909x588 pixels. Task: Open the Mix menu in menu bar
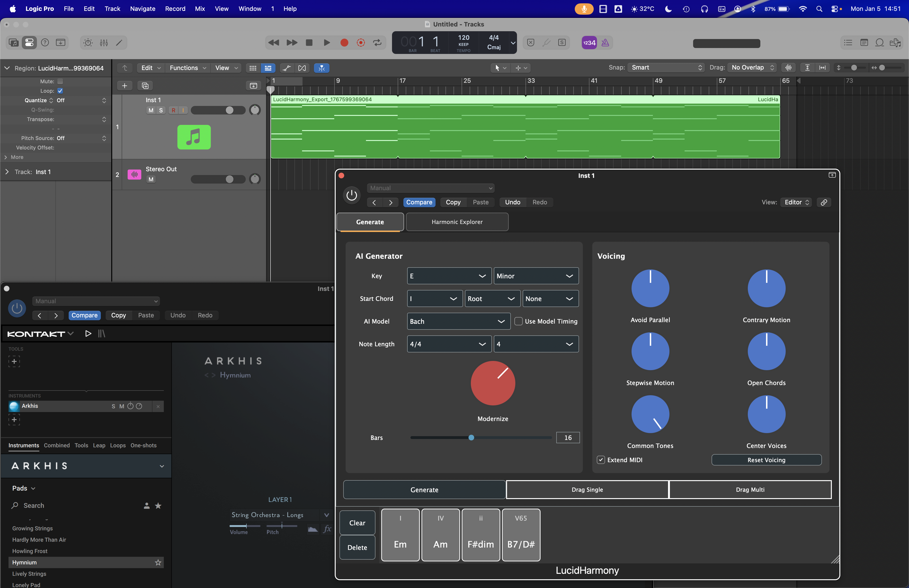click(x=200, y=9)
